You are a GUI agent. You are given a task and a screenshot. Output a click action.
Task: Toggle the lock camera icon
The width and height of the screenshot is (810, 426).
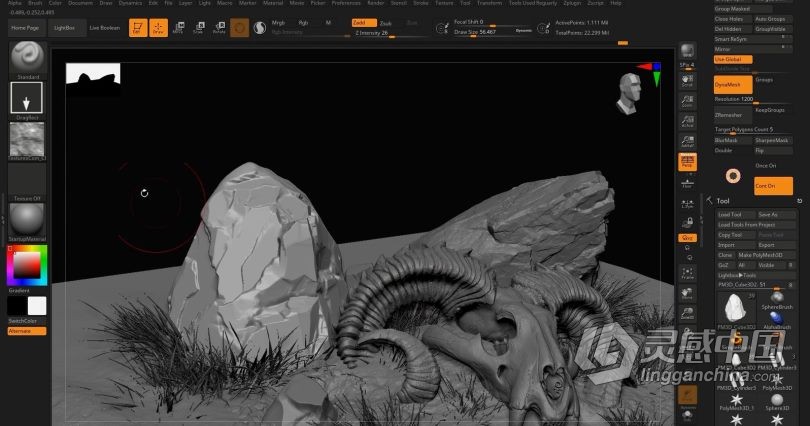[687, 223]
